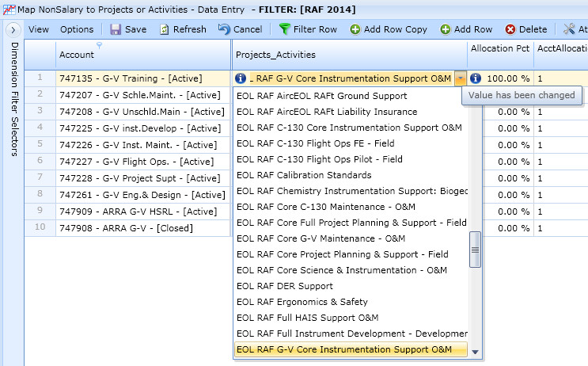Select EOL RAF Calibration Standards option

coord(351,175)
